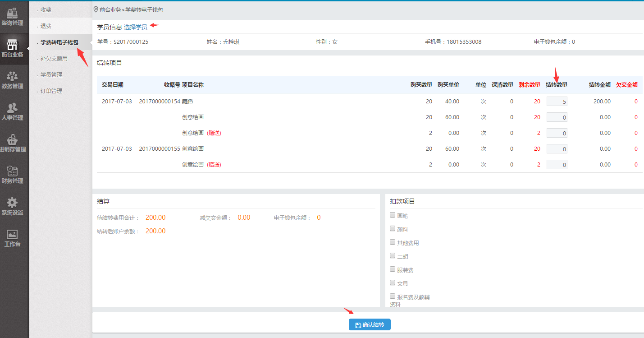Viewport: 644px width, 338px height.
Task: Click receipt number 2017000000155
Action: [160, 149]
